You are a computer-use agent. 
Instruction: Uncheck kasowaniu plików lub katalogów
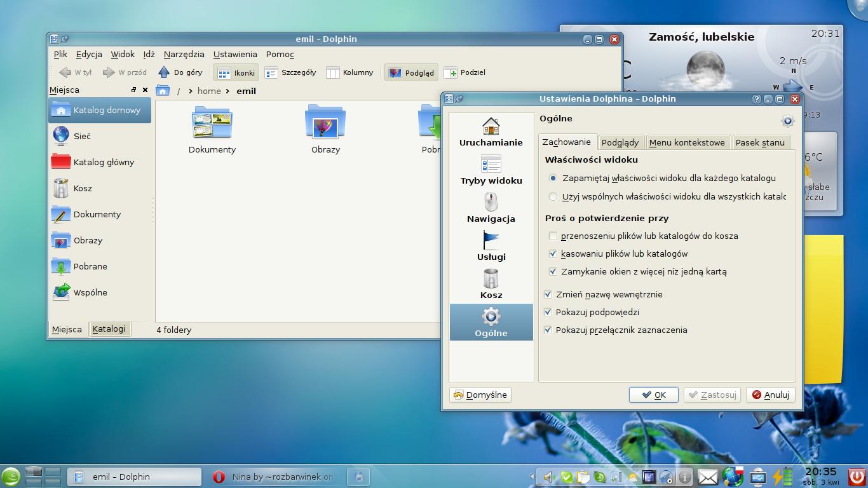pos(553,254)
